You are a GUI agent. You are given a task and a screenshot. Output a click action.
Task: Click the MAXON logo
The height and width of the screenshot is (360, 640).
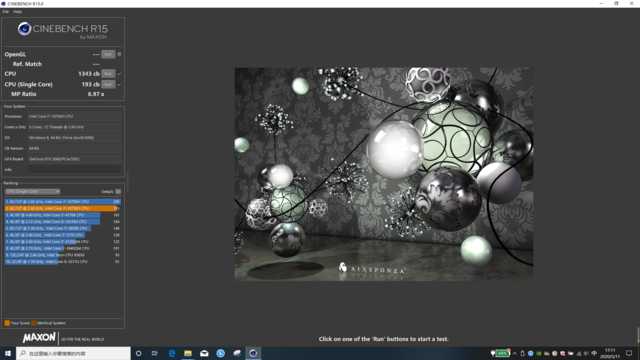(x=39, y=338)
